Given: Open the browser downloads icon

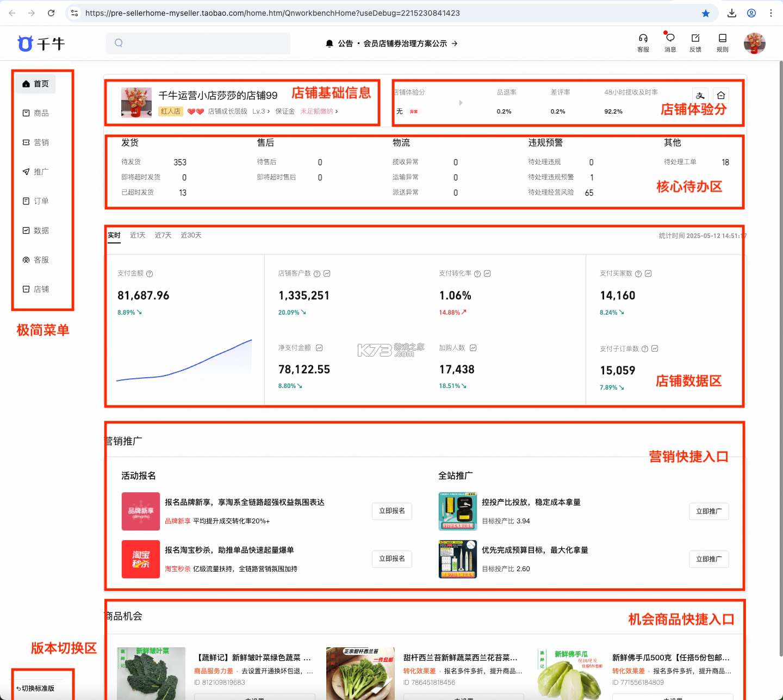Looking at the screenshot, I should pyautogui.click(x=732, y=13).
